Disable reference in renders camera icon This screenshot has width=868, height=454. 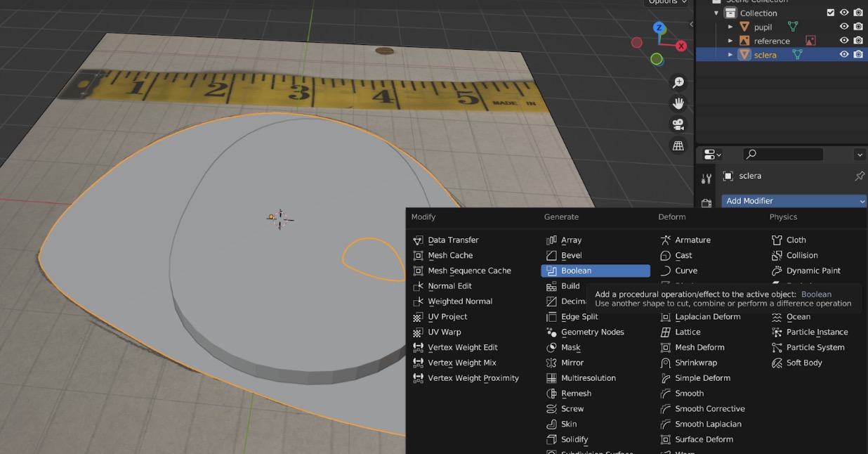point(858,41)
